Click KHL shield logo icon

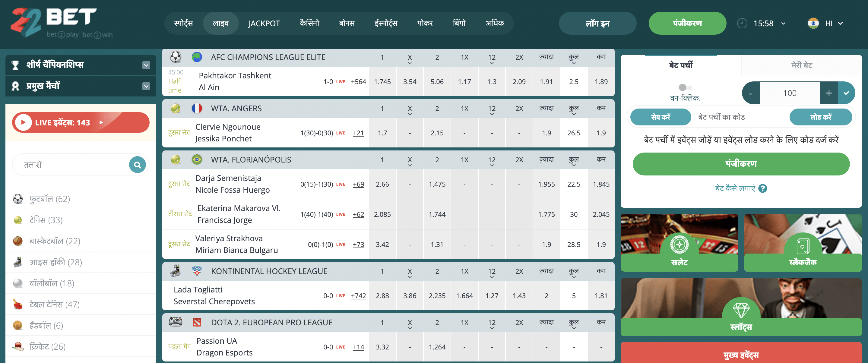point(197,271)
